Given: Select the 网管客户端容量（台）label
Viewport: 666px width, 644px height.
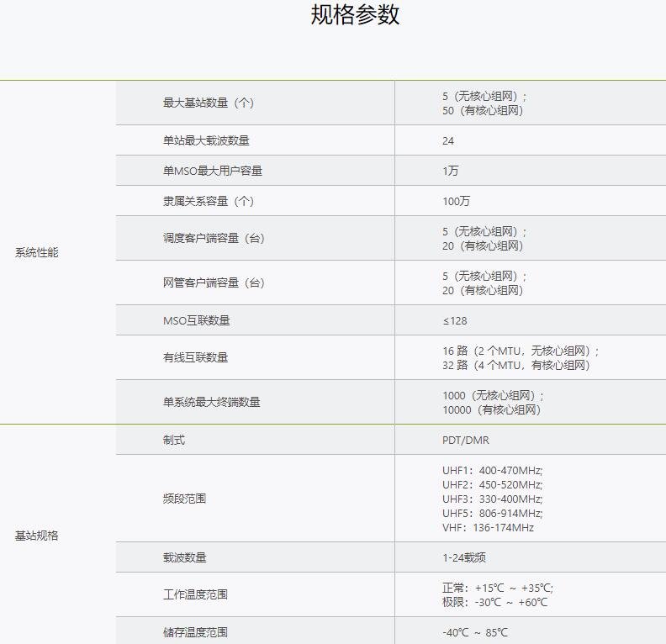Looking at the screenshot, I should pyautogui.click(x=214, y=282).
